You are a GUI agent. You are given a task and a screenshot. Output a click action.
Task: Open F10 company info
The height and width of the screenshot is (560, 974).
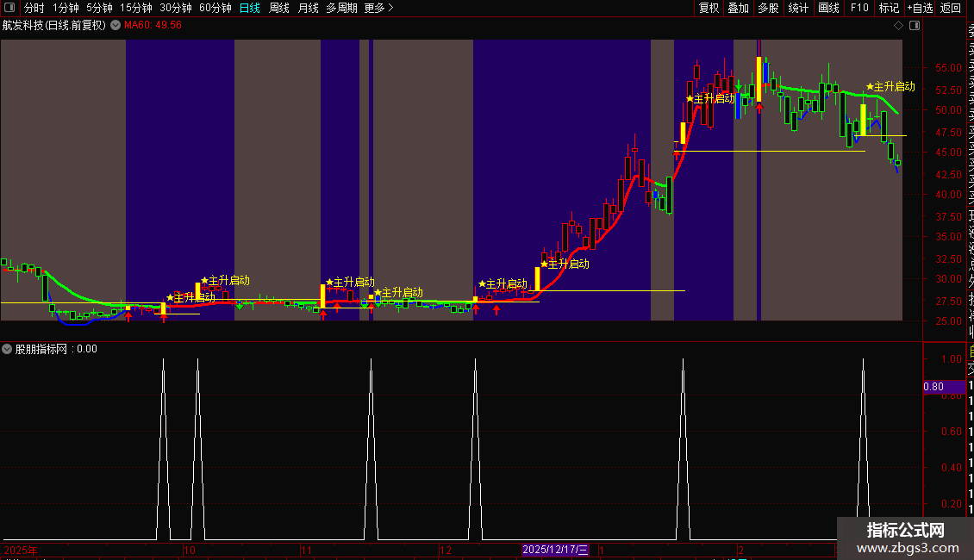pos(859,8)
